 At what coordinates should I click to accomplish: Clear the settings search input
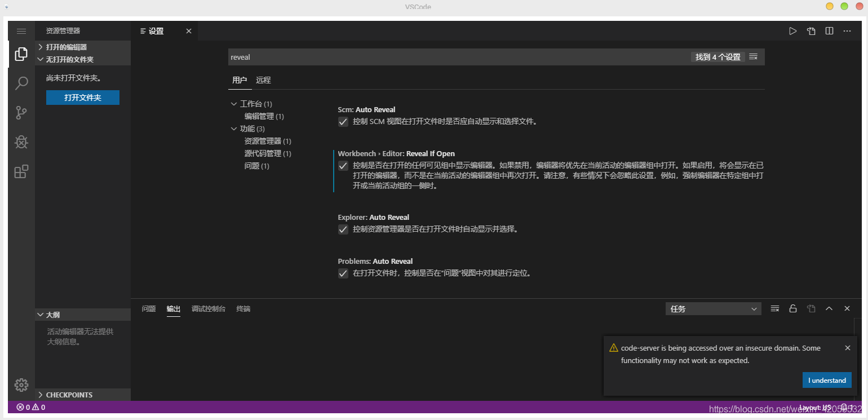[754, 57]
